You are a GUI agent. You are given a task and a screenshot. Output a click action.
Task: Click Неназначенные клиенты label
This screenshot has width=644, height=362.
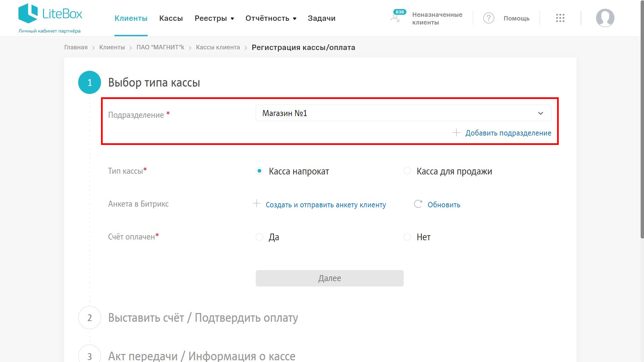(x=437, y=18)
